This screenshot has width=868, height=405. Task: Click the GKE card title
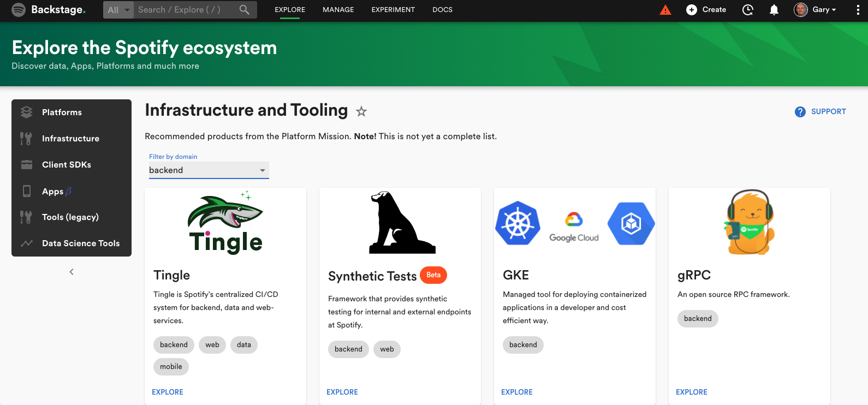point(516,275)
